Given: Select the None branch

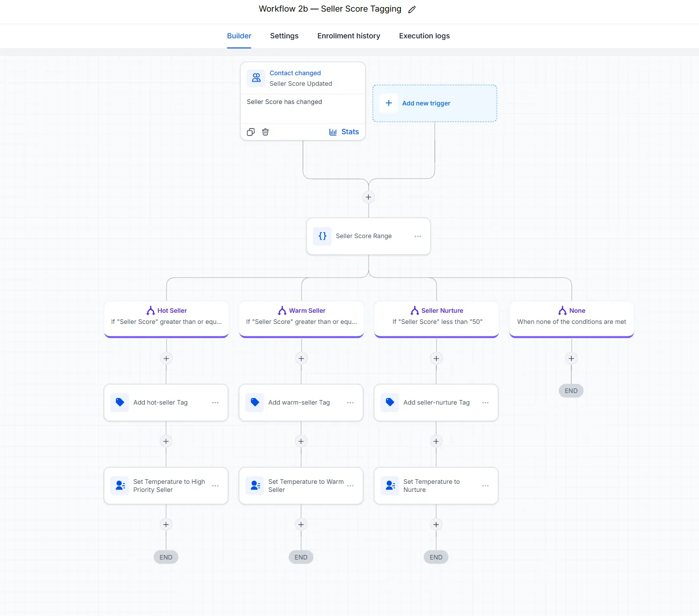Looking at the screenshot, I should point(571,319).
